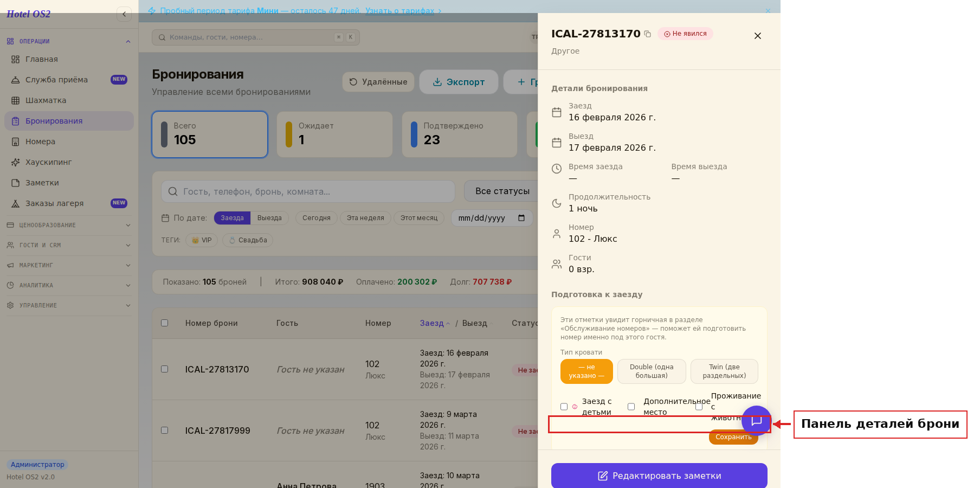Copy booking number ICAL-27813170
The height and width of the screenshot is (488, 980).
tap(647, 34)
